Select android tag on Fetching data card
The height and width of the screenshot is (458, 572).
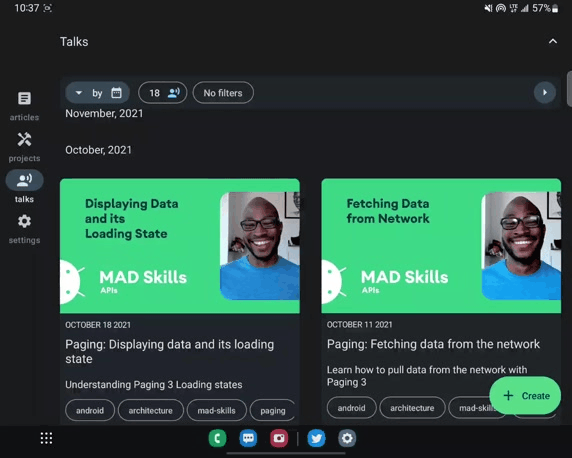351,408
